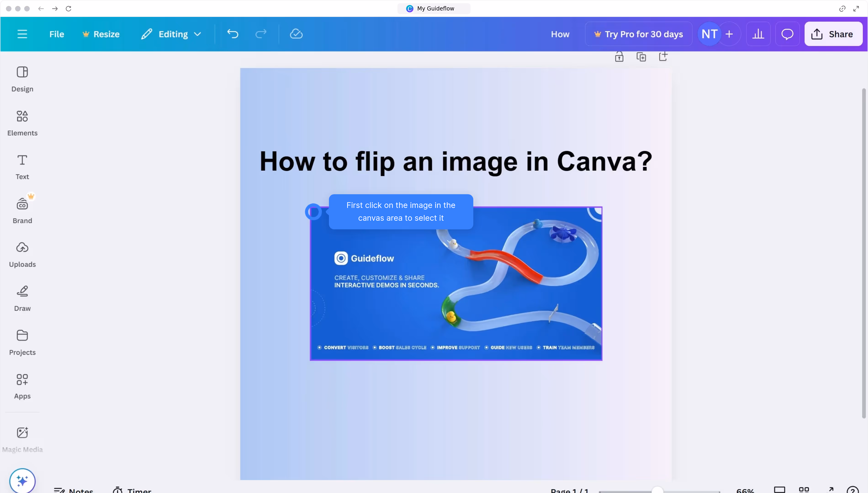Open the comments speech bubble
Screen dimensions: 868x493
pyautogui.click(x=787, y=34)
